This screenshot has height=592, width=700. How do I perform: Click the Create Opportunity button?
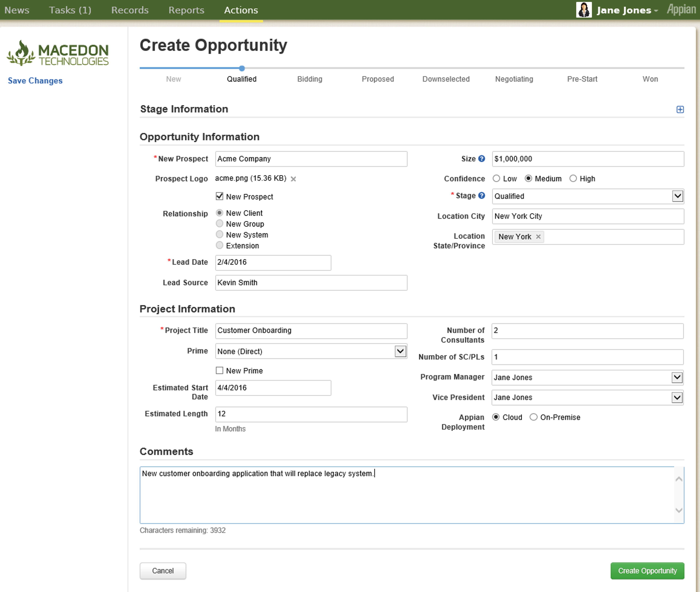pos(647,571)
